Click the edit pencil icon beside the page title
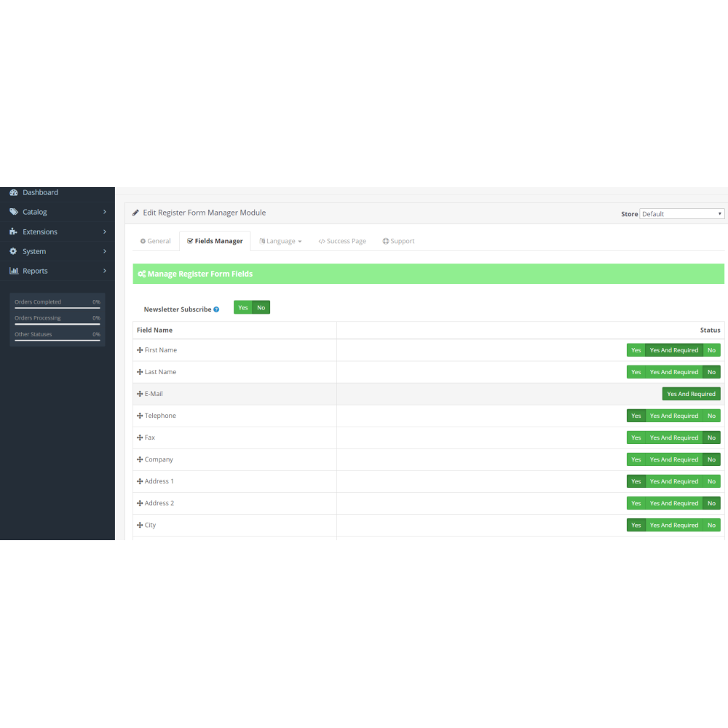The image size is (728, 728). (x=135, y=212)
